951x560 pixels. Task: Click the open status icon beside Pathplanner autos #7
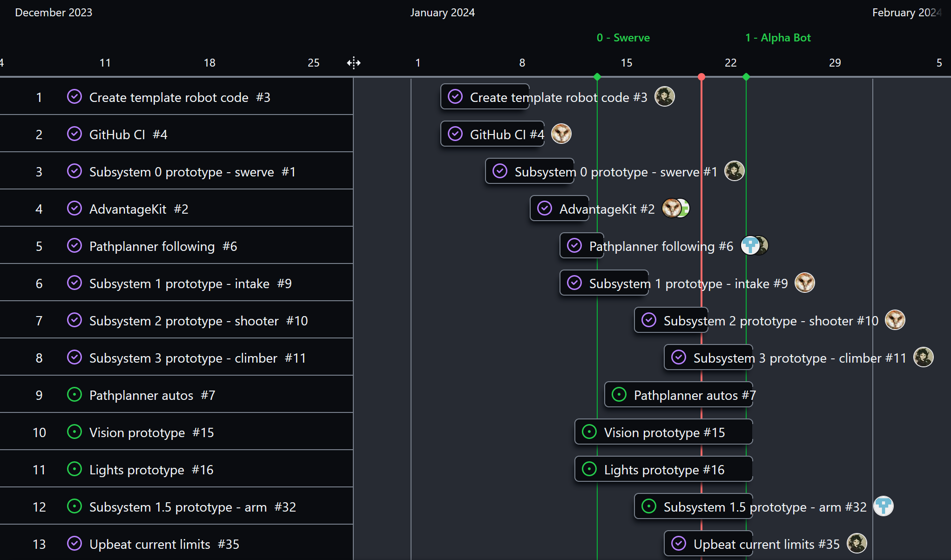coord(619,395)
